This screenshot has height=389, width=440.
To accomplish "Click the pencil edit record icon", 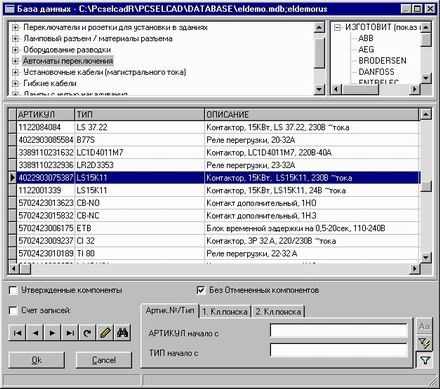I will pos(105,332).
